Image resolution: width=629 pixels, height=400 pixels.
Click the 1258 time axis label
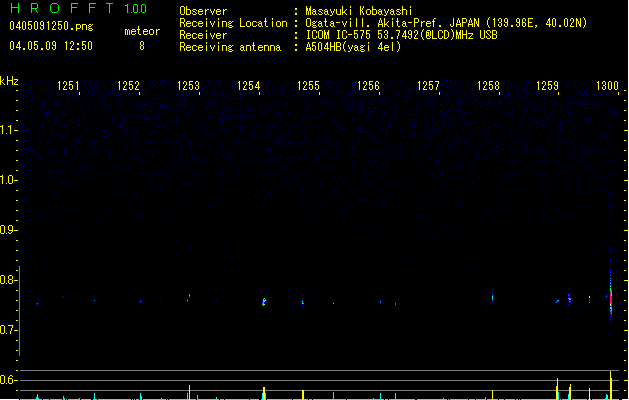[488, 85]
